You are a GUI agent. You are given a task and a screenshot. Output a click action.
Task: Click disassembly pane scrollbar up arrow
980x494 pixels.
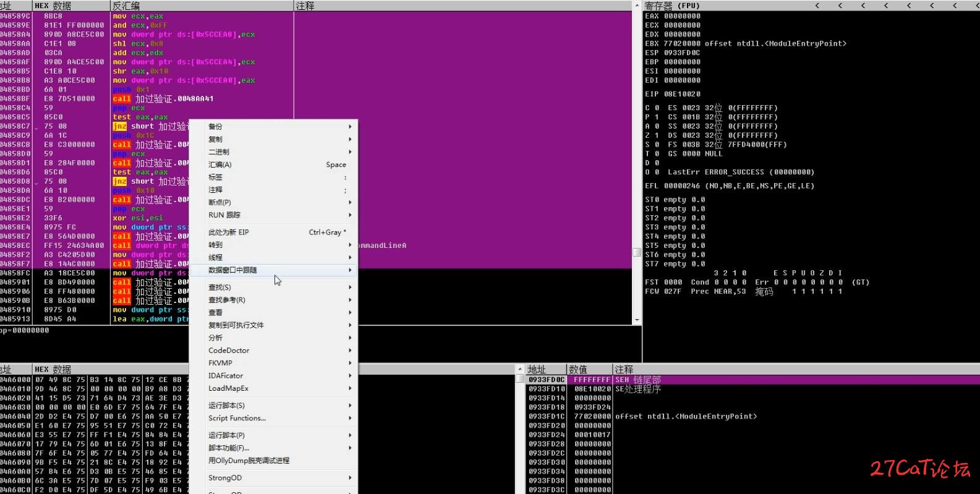pos(637,5)
